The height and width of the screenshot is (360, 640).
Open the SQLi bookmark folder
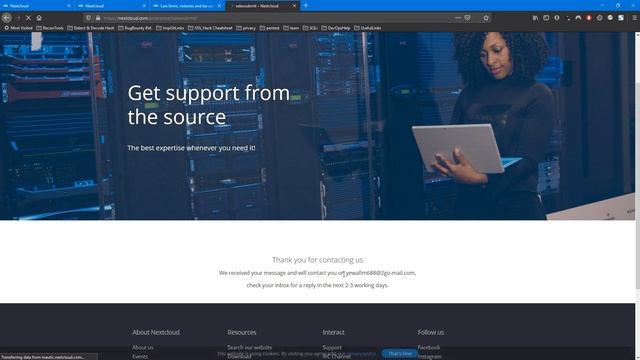click(x=310, y=28)
